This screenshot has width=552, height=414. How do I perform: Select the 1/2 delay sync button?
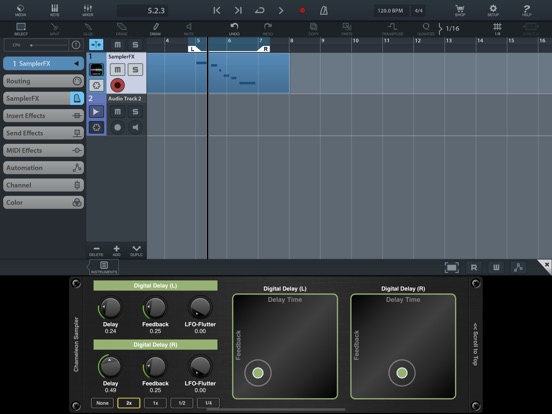[182, 403]
